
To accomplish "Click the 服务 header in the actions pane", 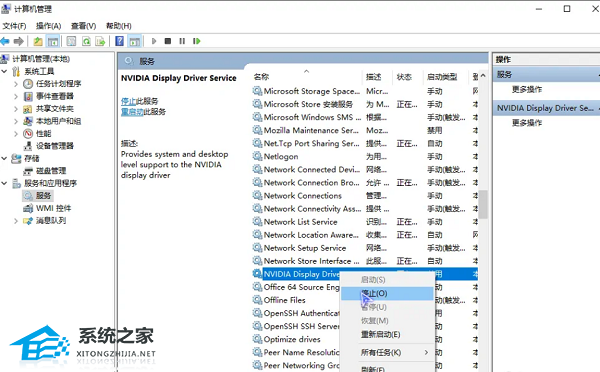I will click(546, 75).
